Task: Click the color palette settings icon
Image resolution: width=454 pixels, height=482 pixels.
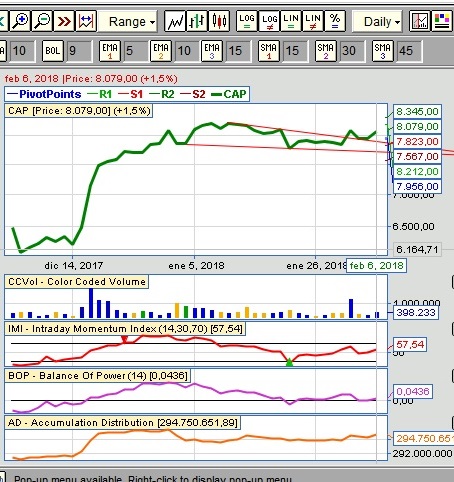Action: point(442,21)
